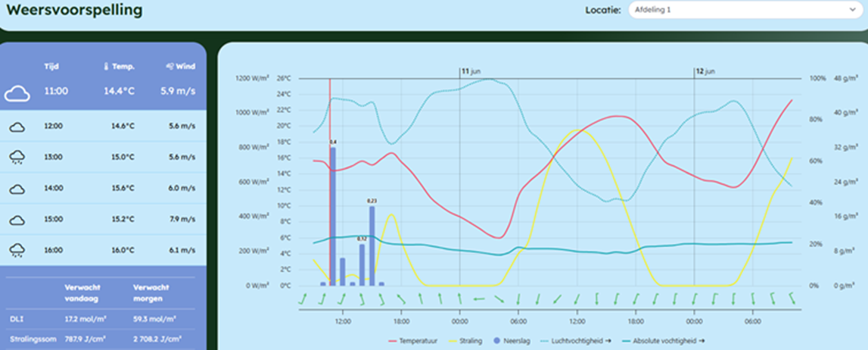Toggle Temperatuur series in chart legend

click(413, 341)
